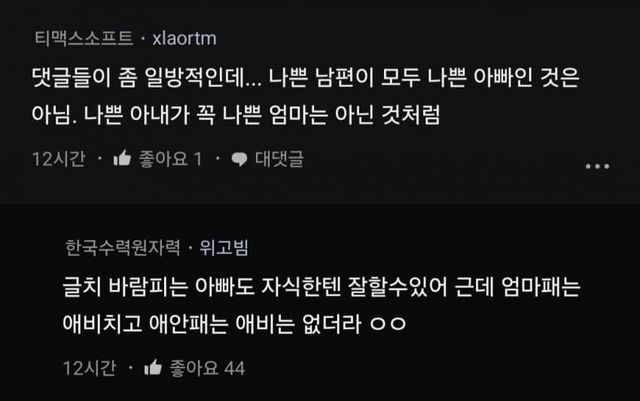The image size is (640, 401).
Task: Select the reply line starting with 글치 바람피는
Action: (322, 287)
